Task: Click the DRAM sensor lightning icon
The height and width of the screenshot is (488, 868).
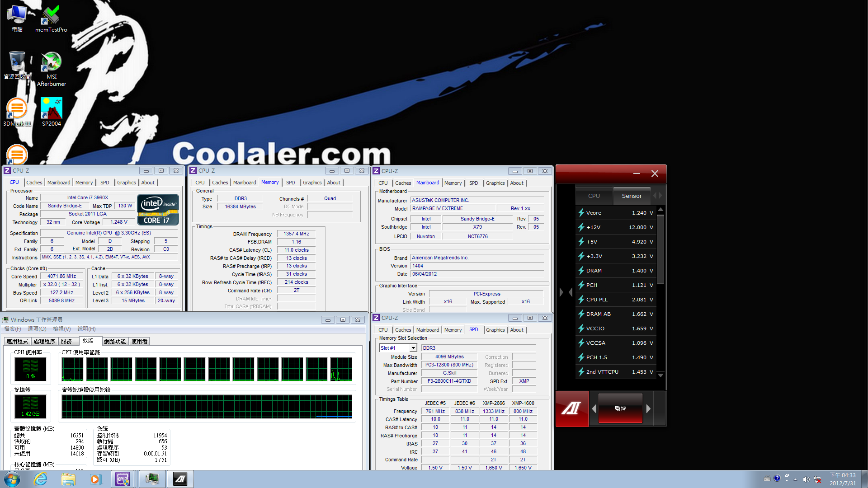Action: (581, 271)
